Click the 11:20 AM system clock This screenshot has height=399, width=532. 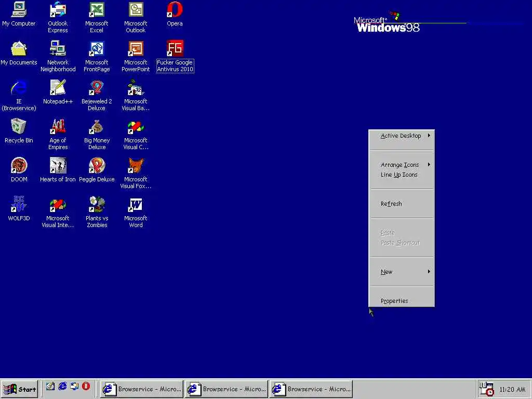[512, 390]
